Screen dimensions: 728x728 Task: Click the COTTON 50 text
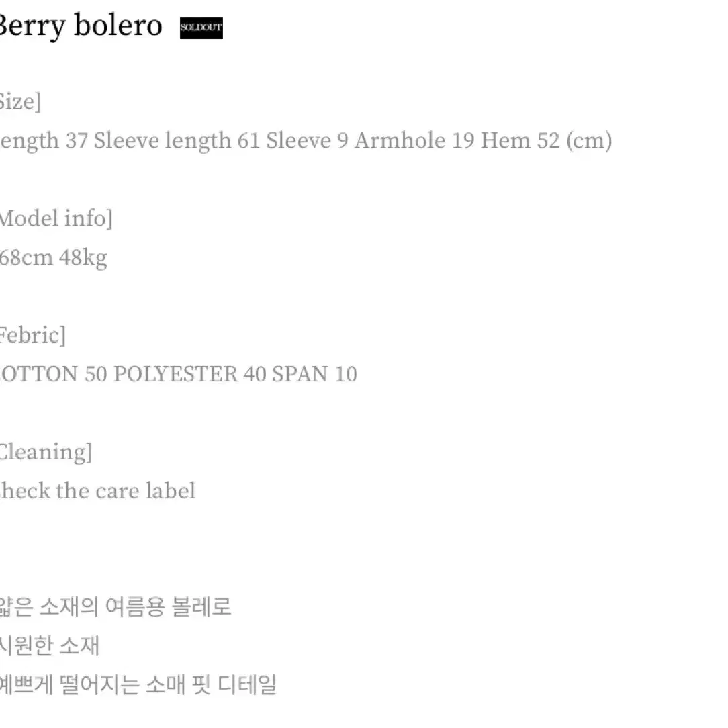coord(54,374)
